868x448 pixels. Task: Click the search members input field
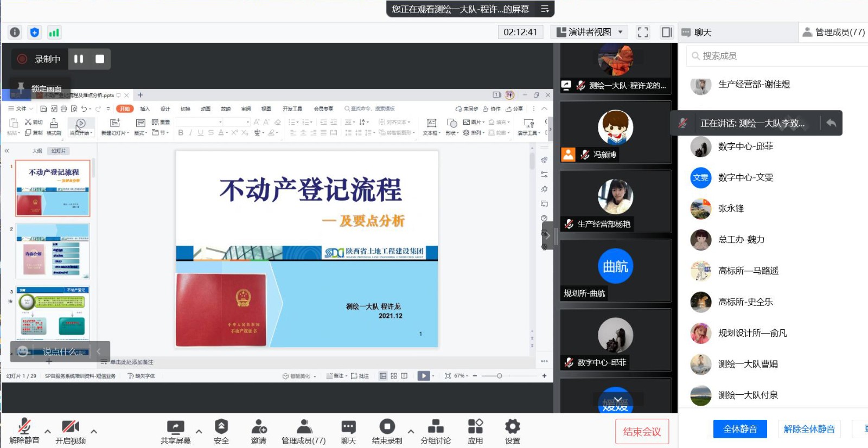click(x=776, y=56)
